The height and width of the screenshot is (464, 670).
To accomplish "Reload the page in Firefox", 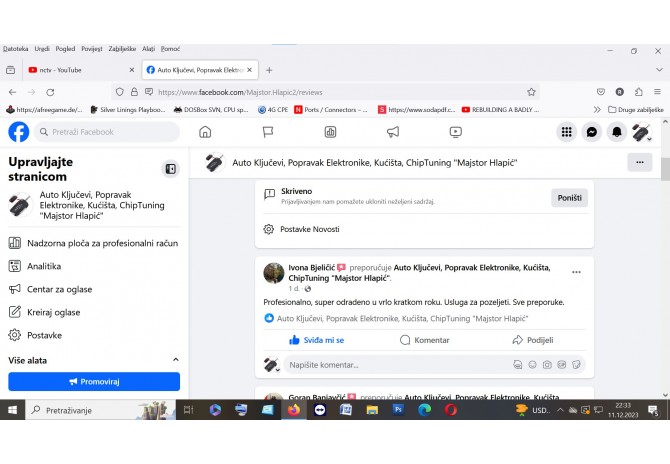I will 50,92.
